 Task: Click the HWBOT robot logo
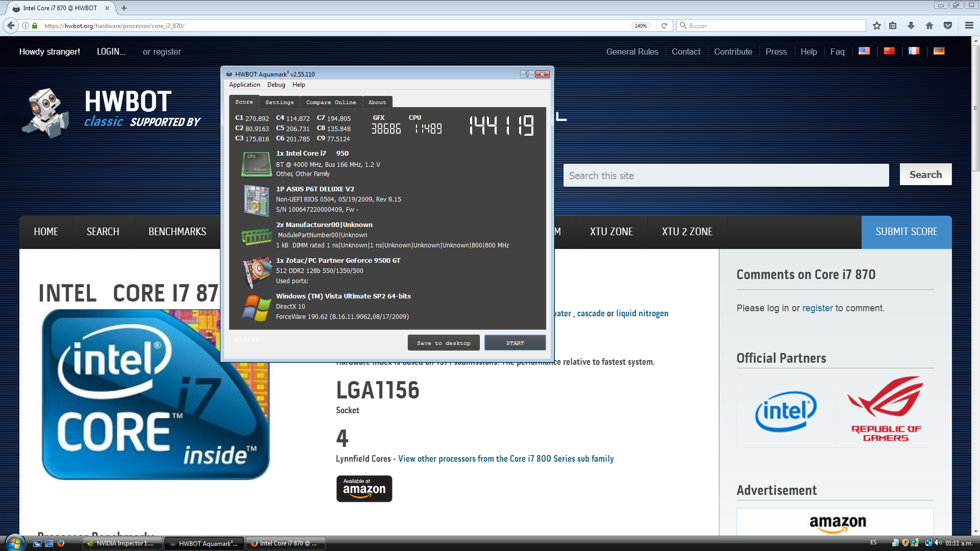46,113
